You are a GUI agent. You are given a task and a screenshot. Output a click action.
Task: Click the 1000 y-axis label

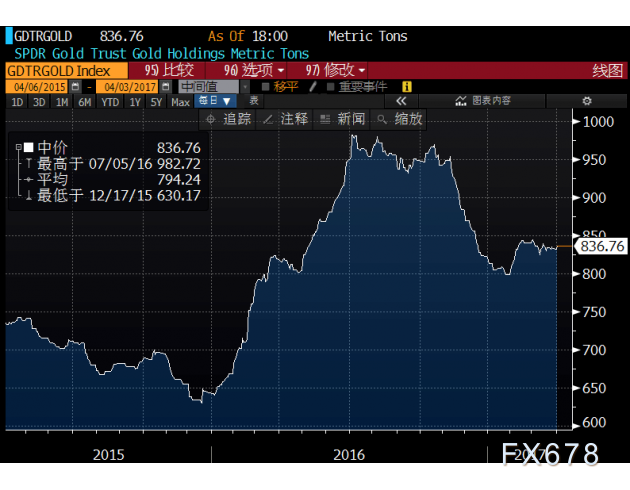pyautogui.click(x=598, y=122)
